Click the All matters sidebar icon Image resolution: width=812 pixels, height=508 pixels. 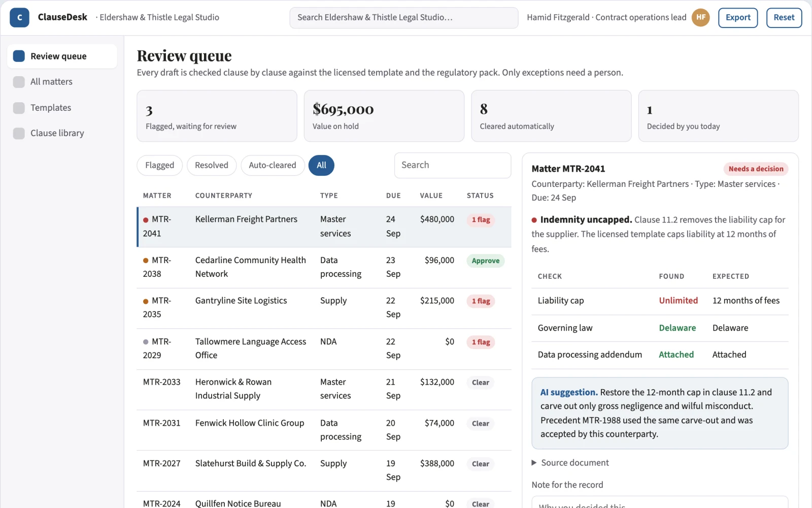point(19,82)
